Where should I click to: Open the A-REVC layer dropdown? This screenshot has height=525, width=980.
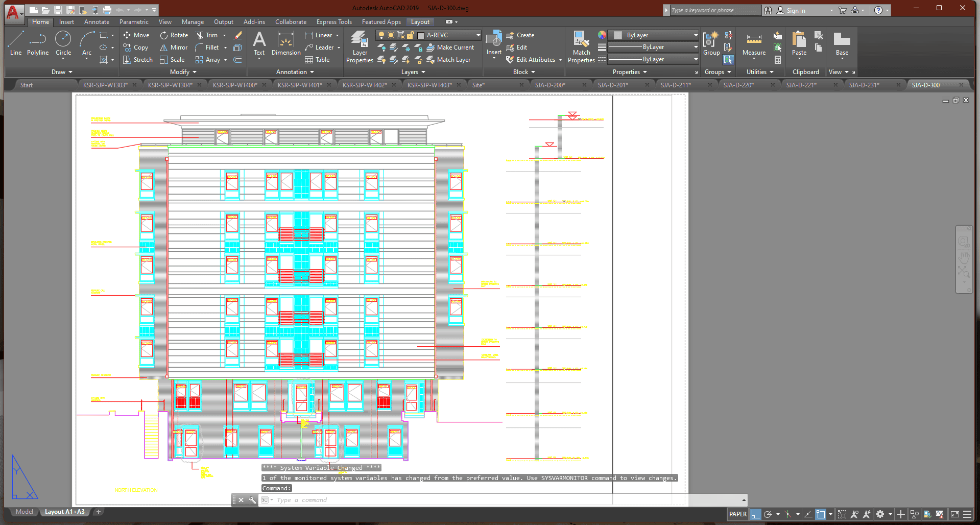(478, 35)
